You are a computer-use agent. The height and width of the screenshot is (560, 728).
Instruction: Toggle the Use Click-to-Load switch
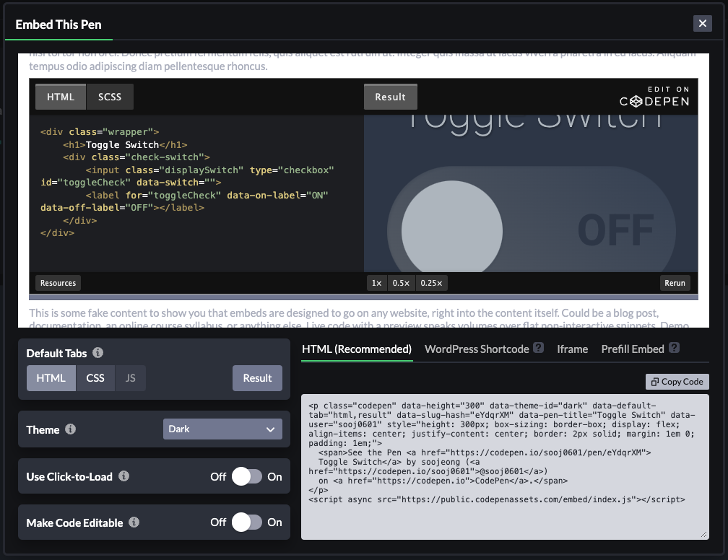(x=247, y=476)
